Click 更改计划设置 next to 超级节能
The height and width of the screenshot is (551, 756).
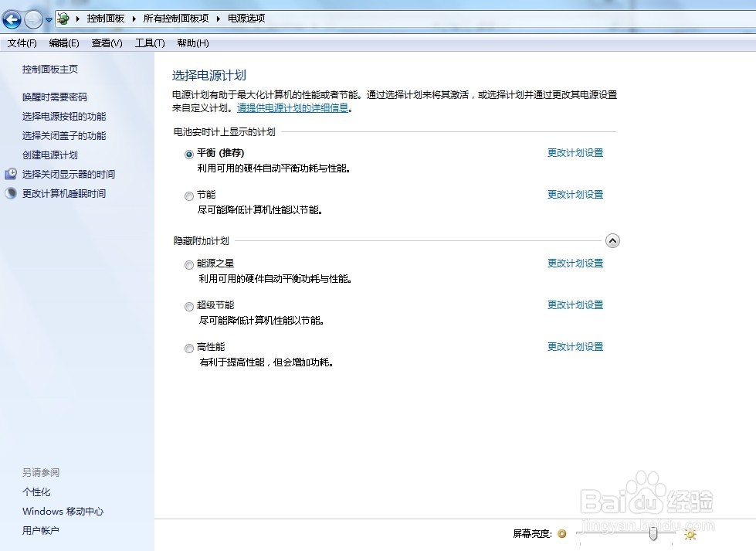574,304
